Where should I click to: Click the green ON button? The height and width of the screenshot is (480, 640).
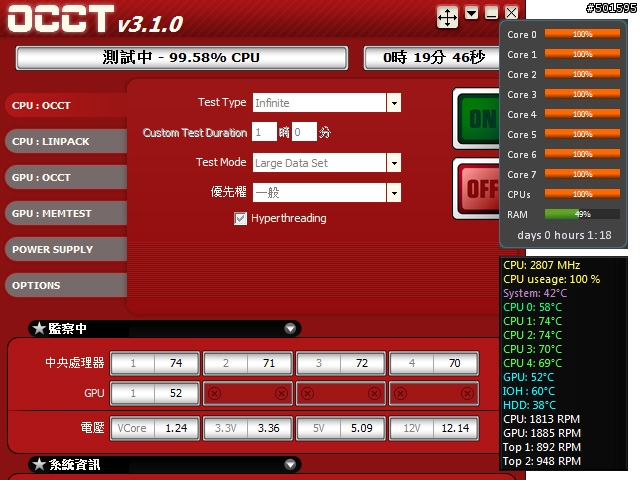point(478,118)
